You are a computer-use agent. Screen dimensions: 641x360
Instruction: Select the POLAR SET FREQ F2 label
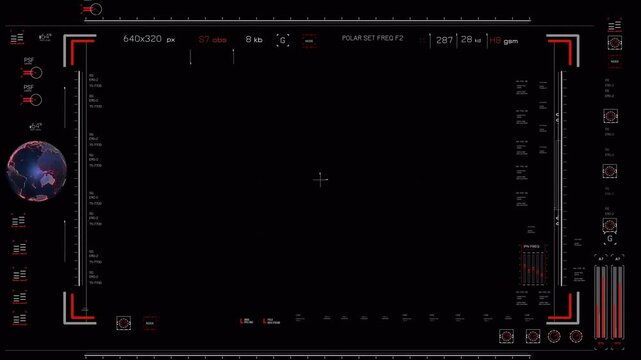[x=372, y=38]
